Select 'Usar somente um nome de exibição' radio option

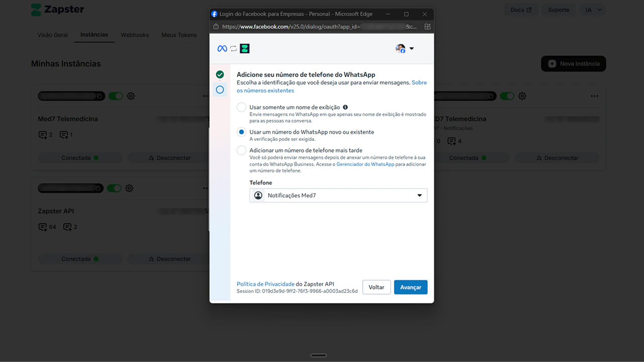[242, 107]
